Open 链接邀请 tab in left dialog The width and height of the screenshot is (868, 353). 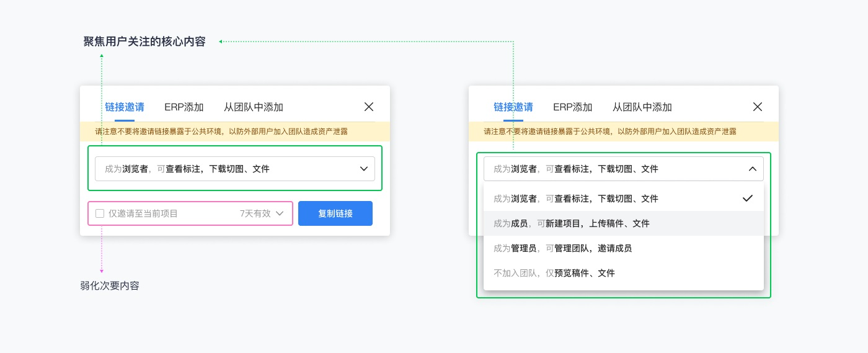[125, 107]
